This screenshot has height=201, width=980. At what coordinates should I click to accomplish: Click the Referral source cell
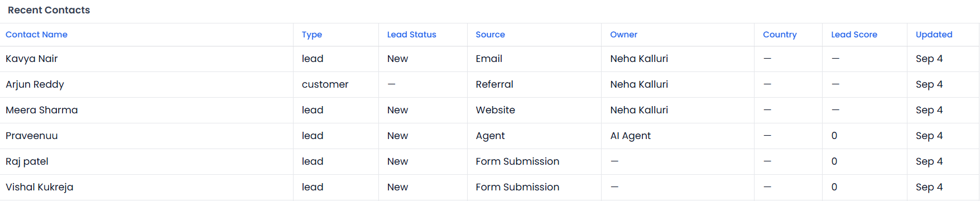(x=494, y=84)
